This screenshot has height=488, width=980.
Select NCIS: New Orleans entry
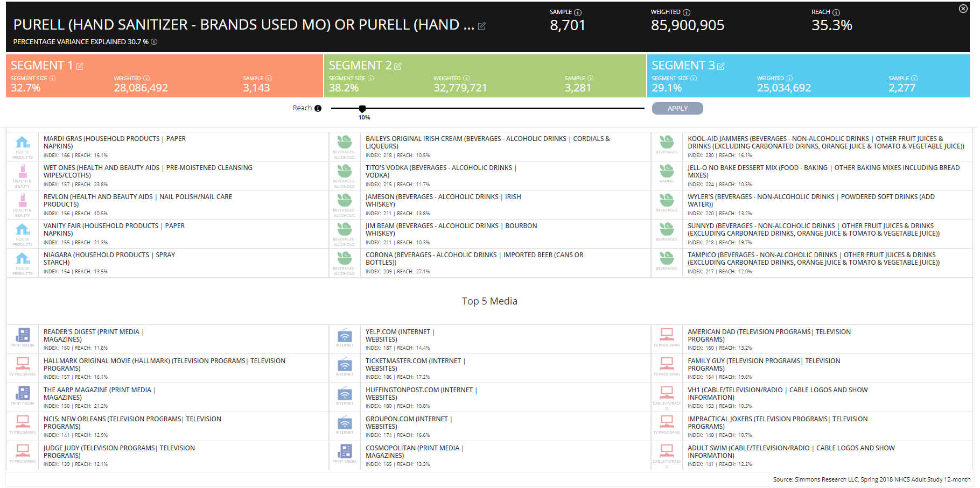pos(167,427)
